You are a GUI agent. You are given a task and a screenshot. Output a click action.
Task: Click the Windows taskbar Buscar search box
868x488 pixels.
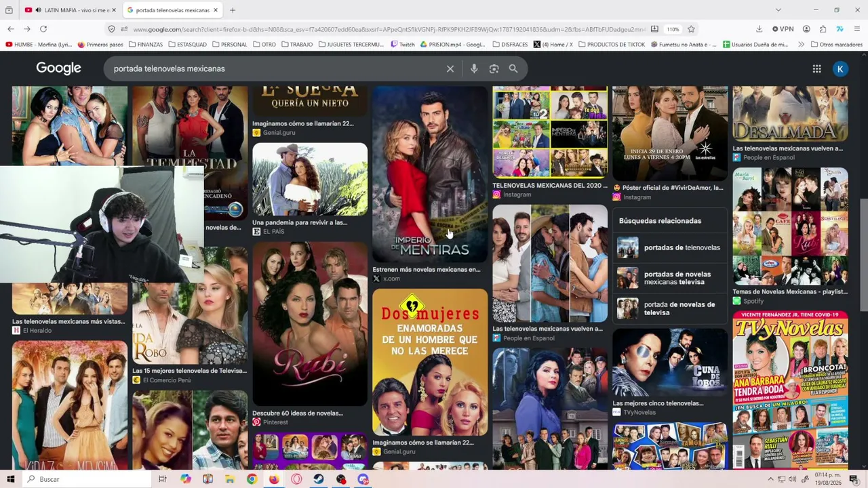coord(86,479)
